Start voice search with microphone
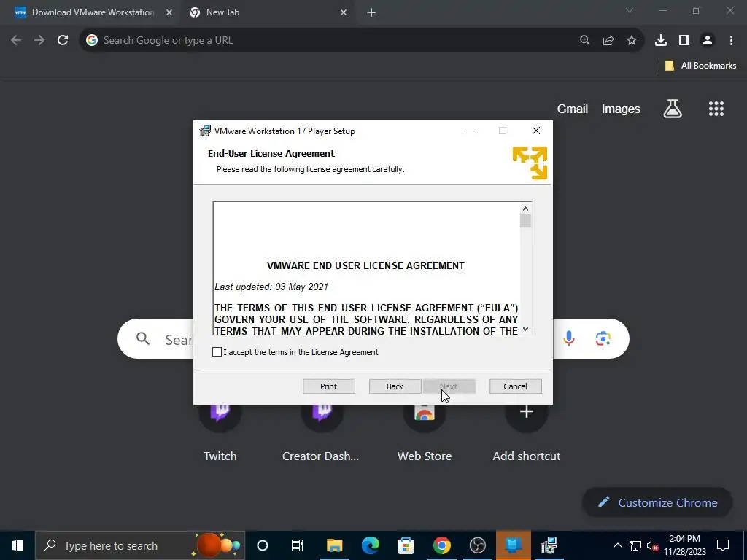Viewport: 747px width, 560px height. (x=569, y=338)
